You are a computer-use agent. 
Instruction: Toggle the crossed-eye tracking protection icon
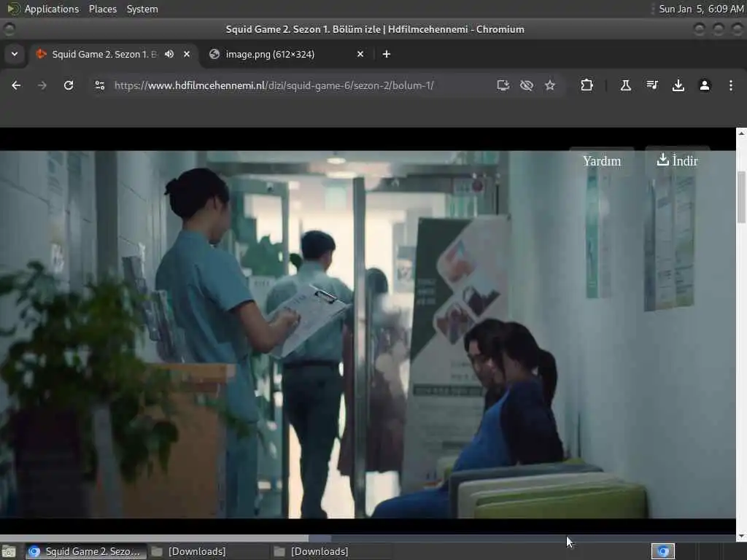click(527, 85)
